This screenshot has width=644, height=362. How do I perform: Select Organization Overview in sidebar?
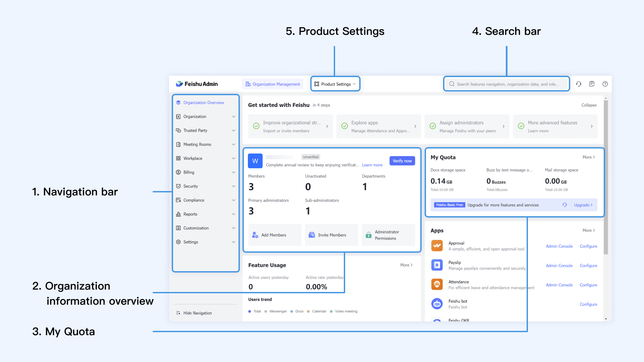(x=204, y=103)
